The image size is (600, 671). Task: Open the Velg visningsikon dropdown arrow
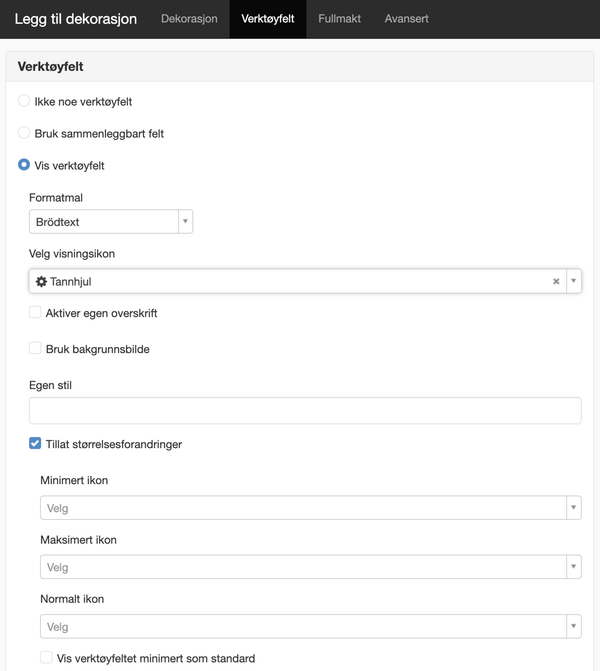573,281
